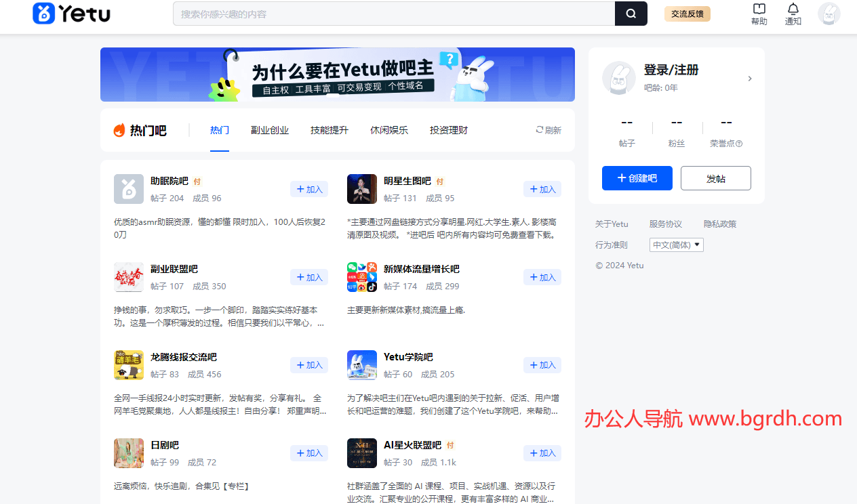
Task: Click the 创建吧 button
Action: [x=637, y=177]
